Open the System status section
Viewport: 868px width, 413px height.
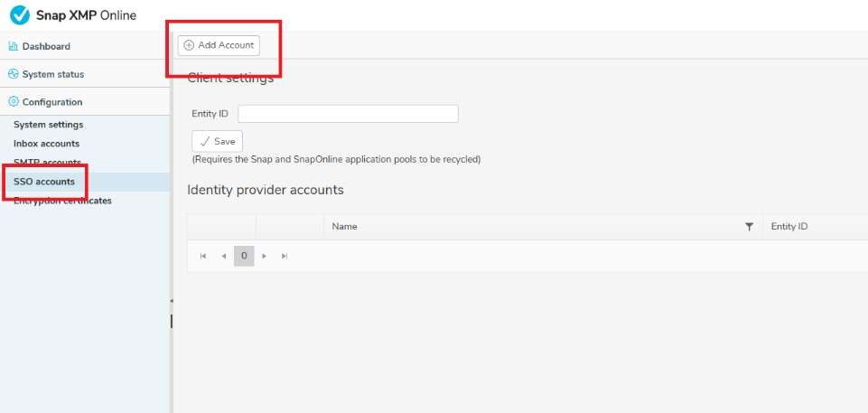52,74
